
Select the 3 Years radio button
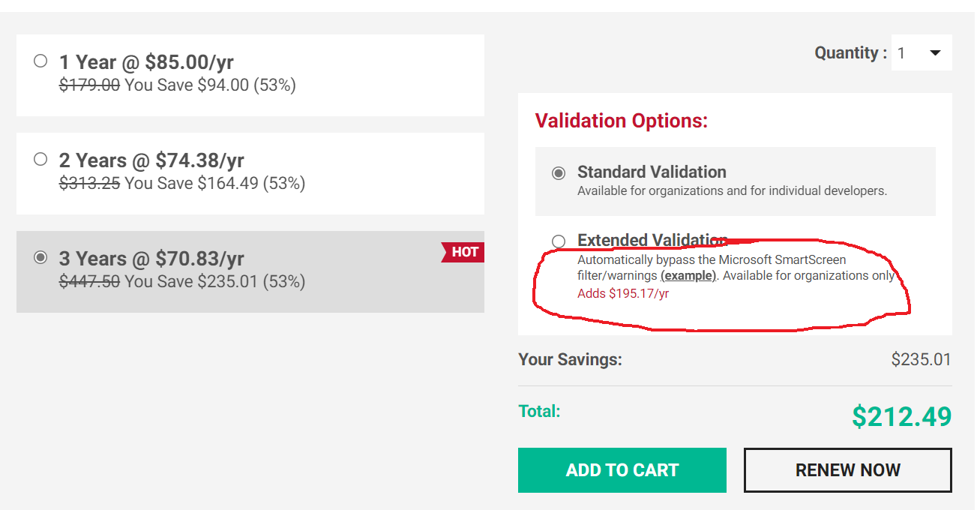point(40,257)
